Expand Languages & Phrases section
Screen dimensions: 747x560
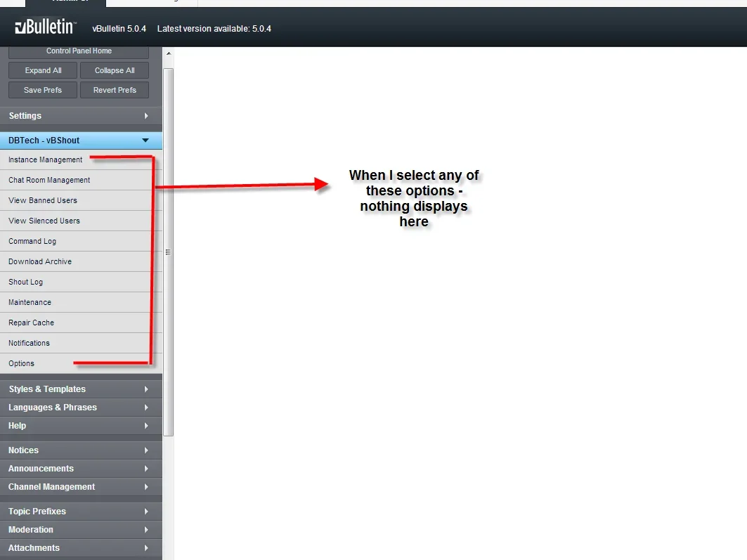[x=81, y=408]
